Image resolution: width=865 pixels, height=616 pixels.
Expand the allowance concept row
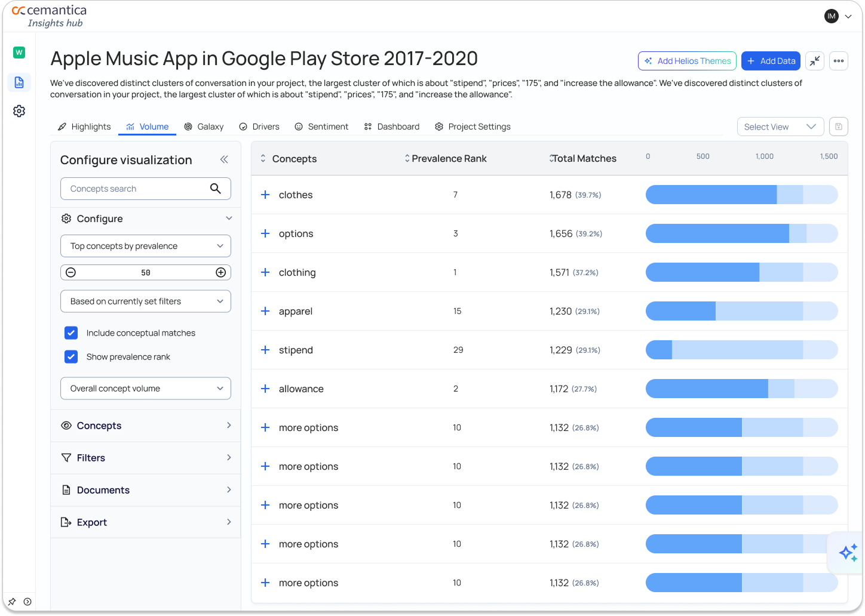pyautogui.click(x=265, y=389)
